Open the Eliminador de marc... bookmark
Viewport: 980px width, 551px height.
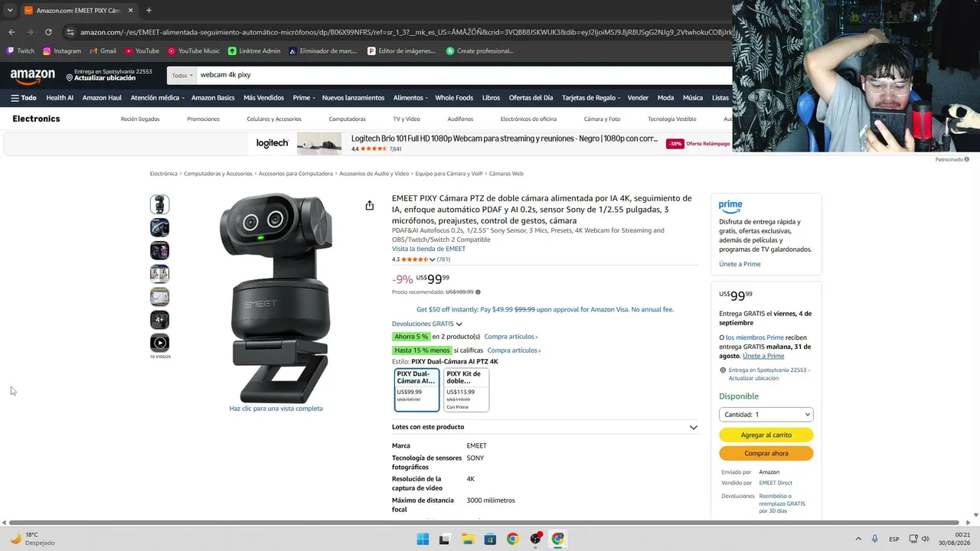[x=323, y=51]
